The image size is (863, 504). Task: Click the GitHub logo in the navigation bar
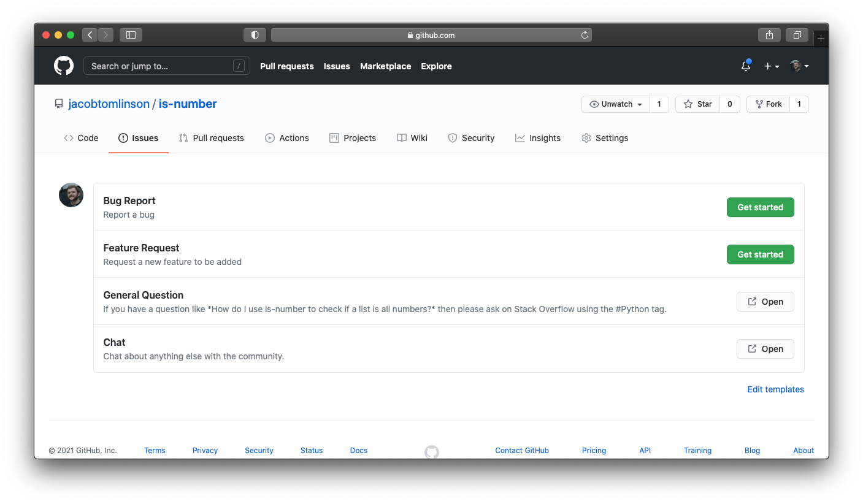pyautogui.click(x=63, y=66)
